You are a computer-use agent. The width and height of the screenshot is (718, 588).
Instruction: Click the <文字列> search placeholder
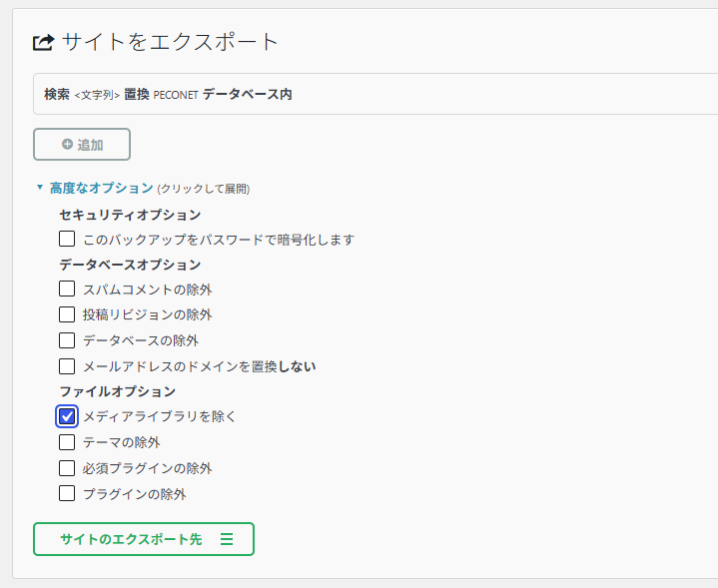pyautogui.click(x=97, y=95)
